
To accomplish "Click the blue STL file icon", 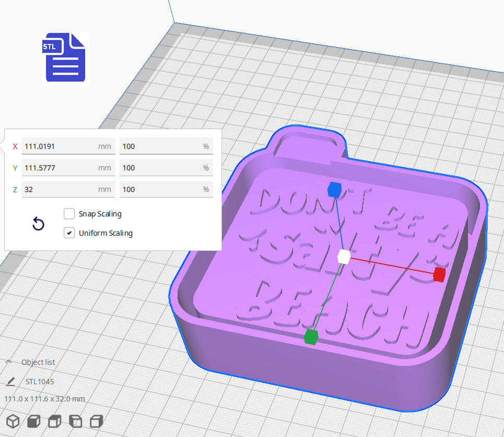I will 65,57.
